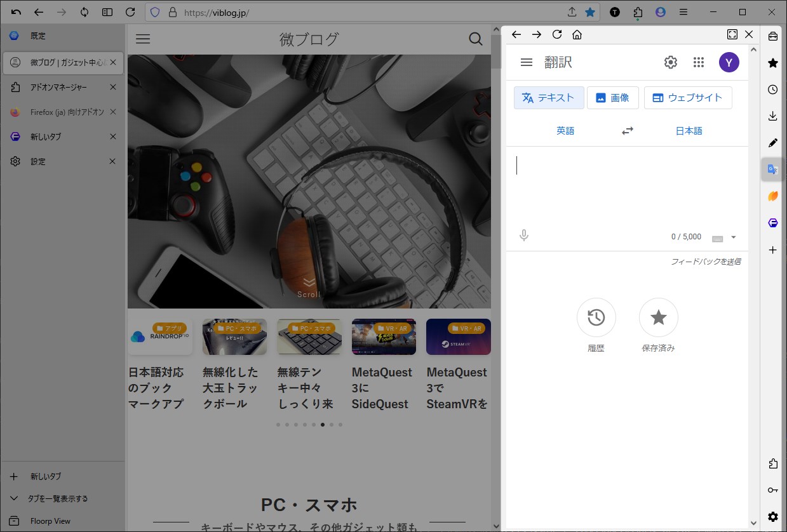Open Google Translate settings gear icon
The height and width of the screenshot is (532, 787).
670,62
